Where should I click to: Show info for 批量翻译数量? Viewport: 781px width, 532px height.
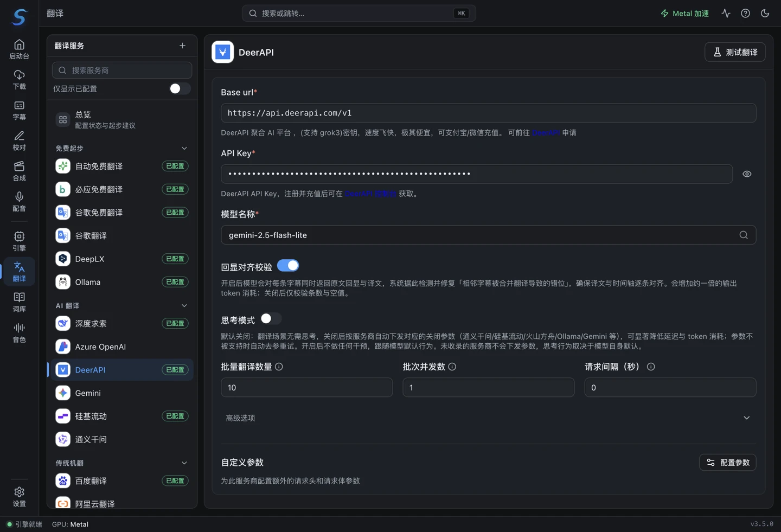click(279, 367)
